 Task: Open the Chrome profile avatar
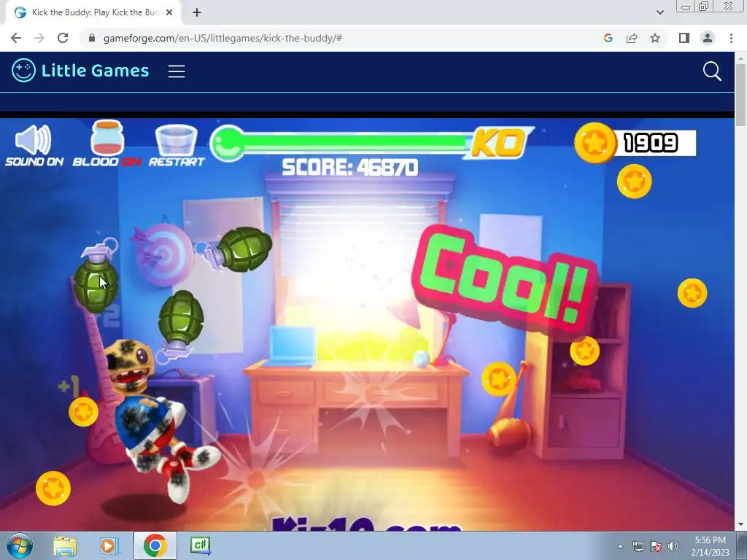click(x=708, y=38)
